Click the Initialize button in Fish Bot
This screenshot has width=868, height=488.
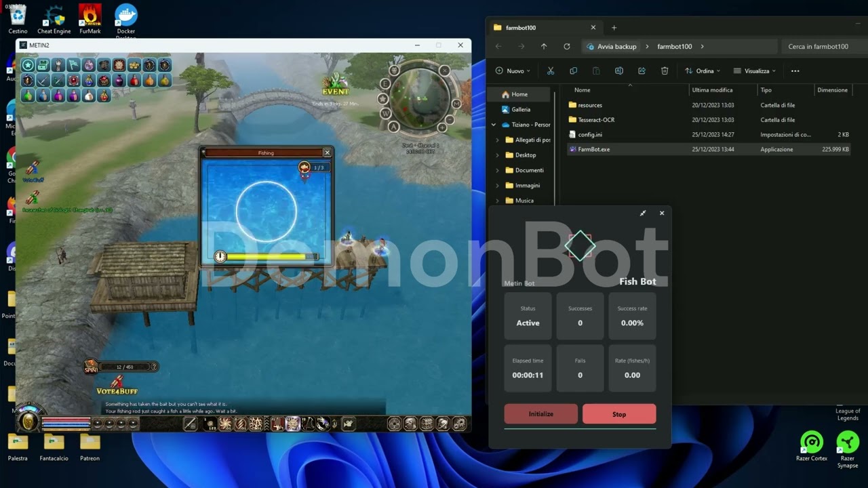click(x=541, y=414)
